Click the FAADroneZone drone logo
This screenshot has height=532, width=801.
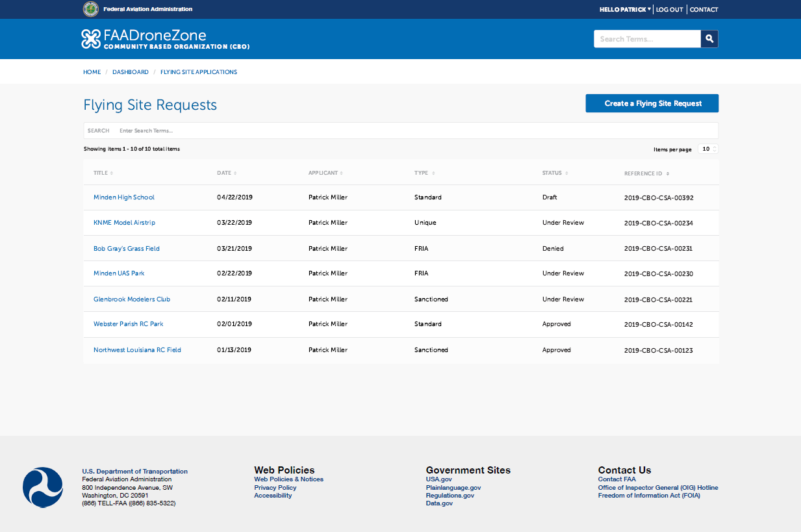coord(90,39)
